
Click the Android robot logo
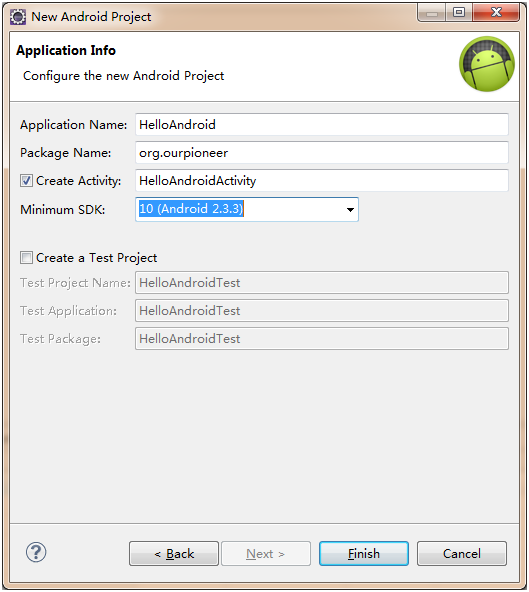pos(487,64)
